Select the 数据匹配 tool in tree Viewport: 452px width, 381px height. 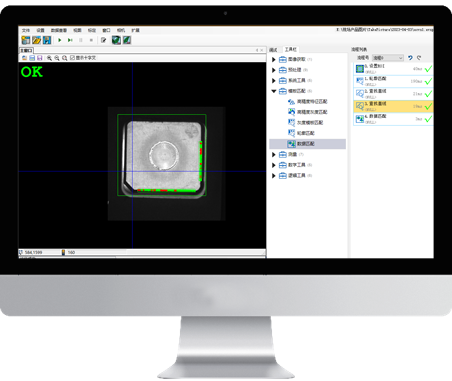(307, 144)
